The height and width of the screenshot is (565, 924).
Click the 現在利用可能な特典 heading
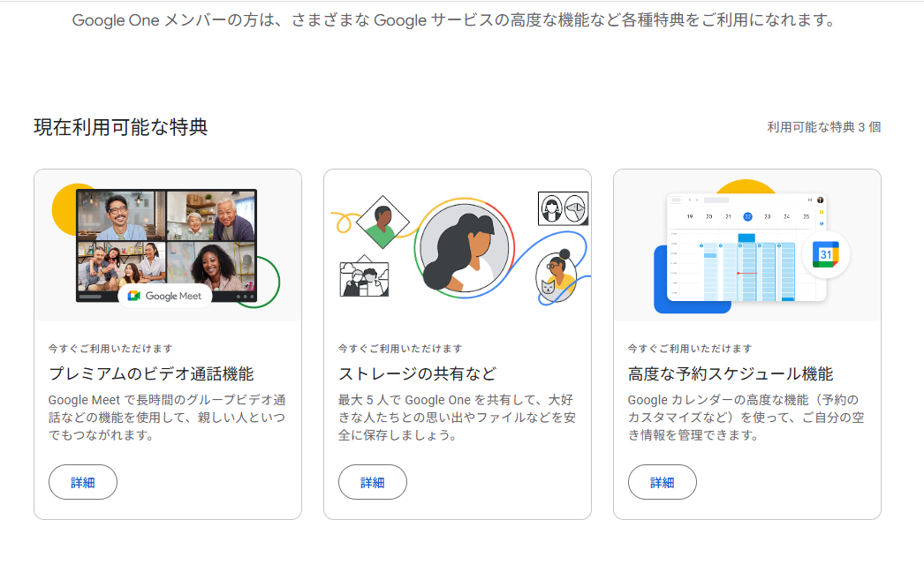click(121, 127)
